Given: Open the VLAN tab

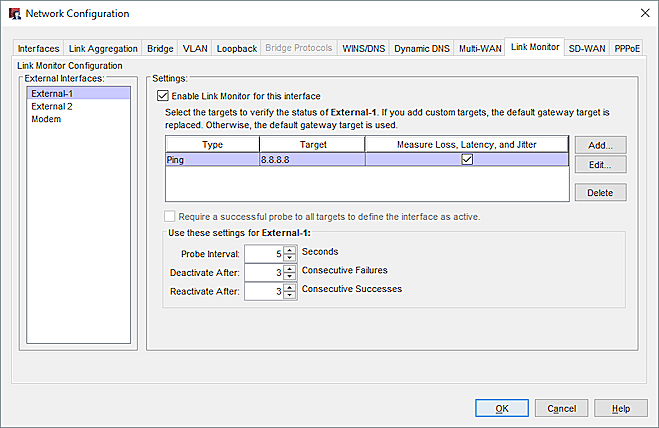Looking at the screenshot, I should (x=193, y=47).
